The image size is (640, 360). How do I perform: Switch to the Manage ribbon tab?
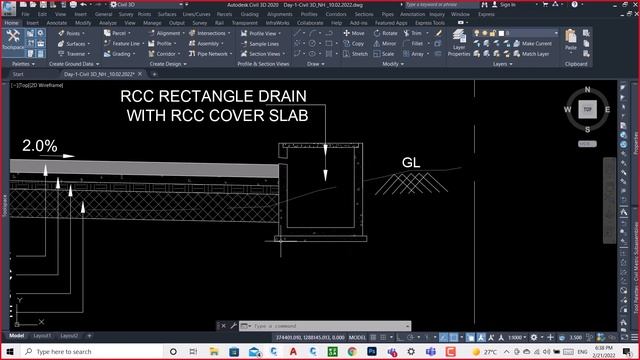pyautogui.click(x=152, y=23)
